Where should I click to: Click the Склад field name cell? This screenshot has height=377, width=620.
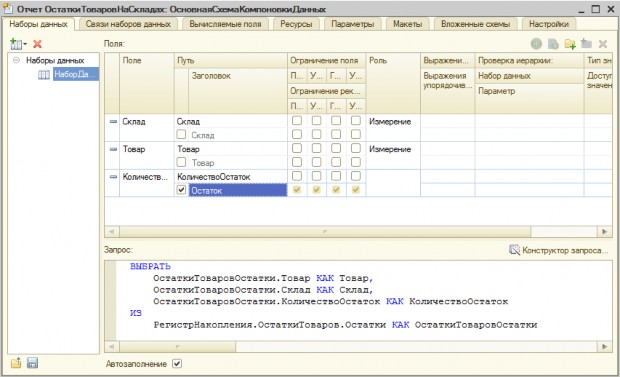[x=147, y=121]
